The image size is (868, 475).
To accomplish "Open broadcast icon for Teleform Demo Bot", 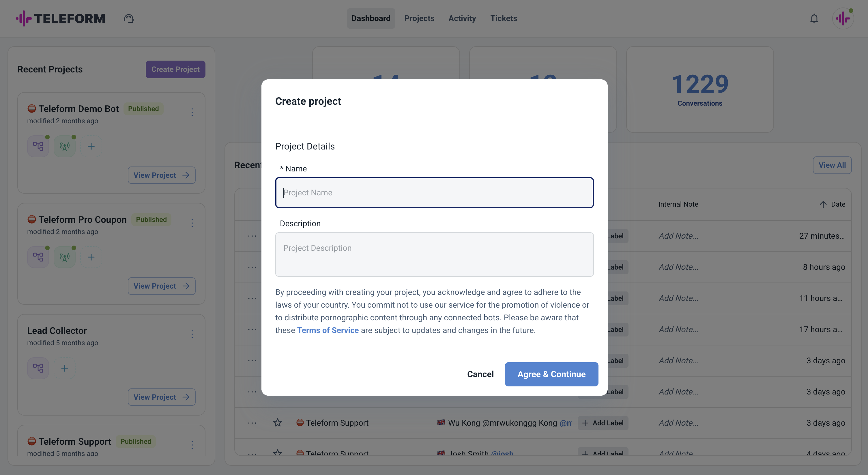I will coord(65,146).
